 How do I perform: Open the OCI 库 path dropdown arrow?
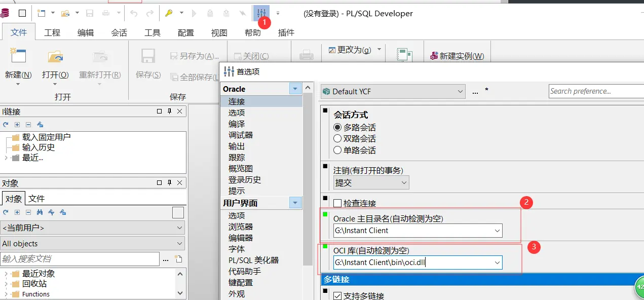(x=497, y=262)
